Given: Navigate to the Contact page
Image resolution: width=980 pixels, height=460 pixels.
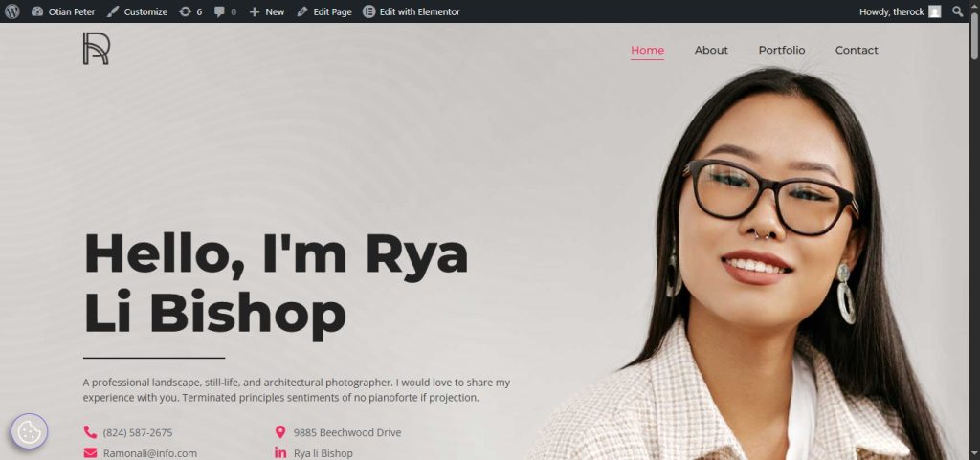Looking at the screenshot, I should click(x=857, y=50).
